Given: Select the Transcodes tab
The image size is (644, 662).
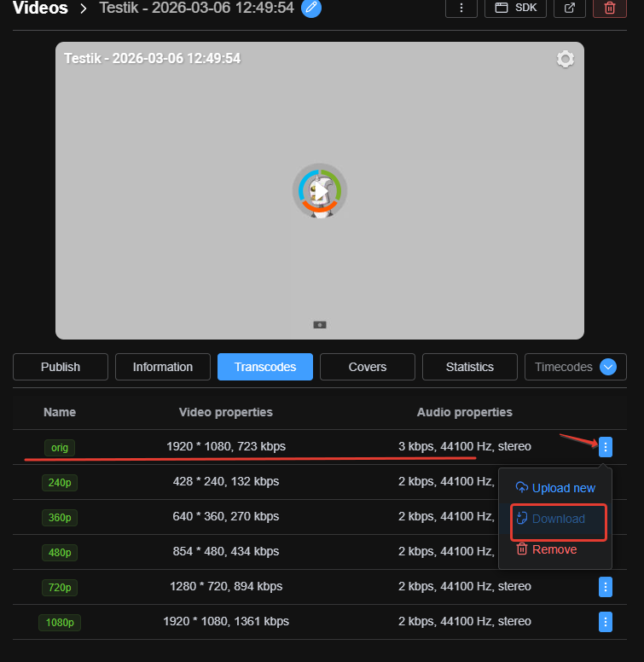Looking at the screenshot, I should click(265, 367).
